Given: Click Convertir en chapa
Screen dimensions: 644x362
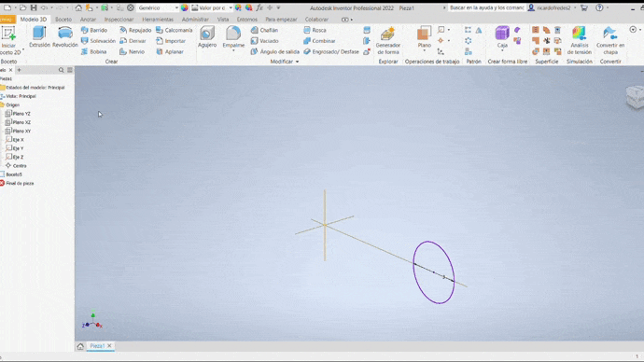Looking at the screenshot, I should click(610, 40).
